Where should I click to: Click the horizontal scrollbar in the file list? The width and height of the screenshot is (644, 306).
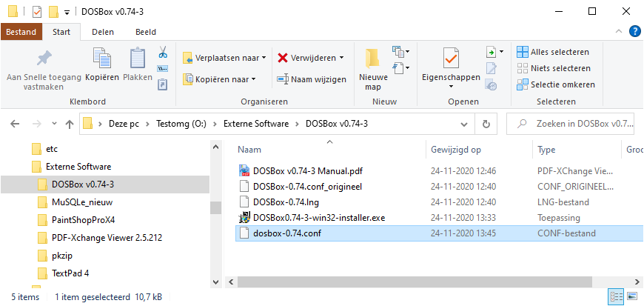[414, 282]
